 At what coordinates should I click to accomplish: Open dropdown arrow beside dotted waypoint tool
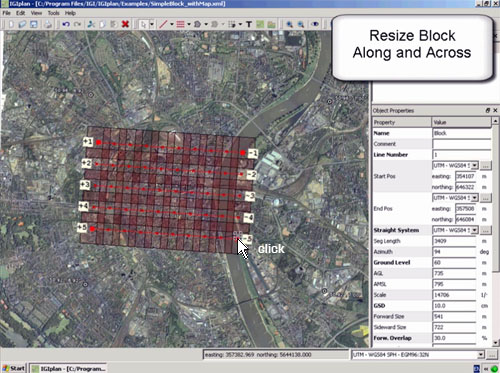pyautogui.click(x=240, y=24)
